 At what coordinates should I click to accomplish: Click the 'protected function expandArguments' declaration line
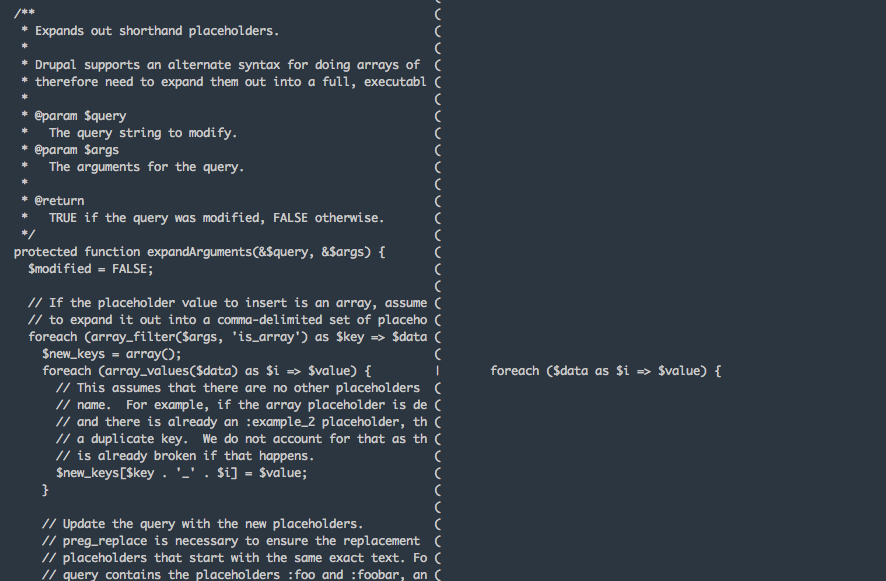199,252
